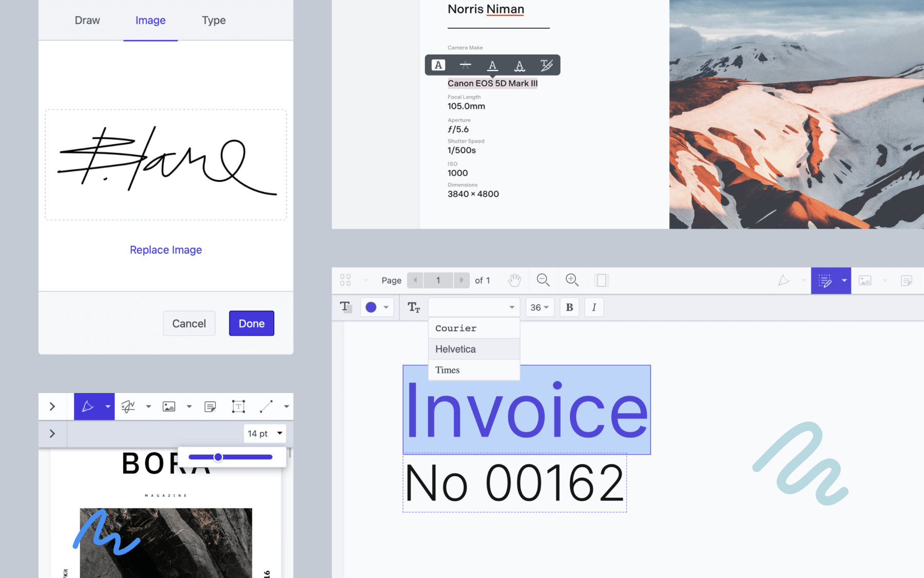Image resolution: width=924 pixels, height=578 pixels.
Task: Click the text tool T icon
Action: (x=345, y=307)
